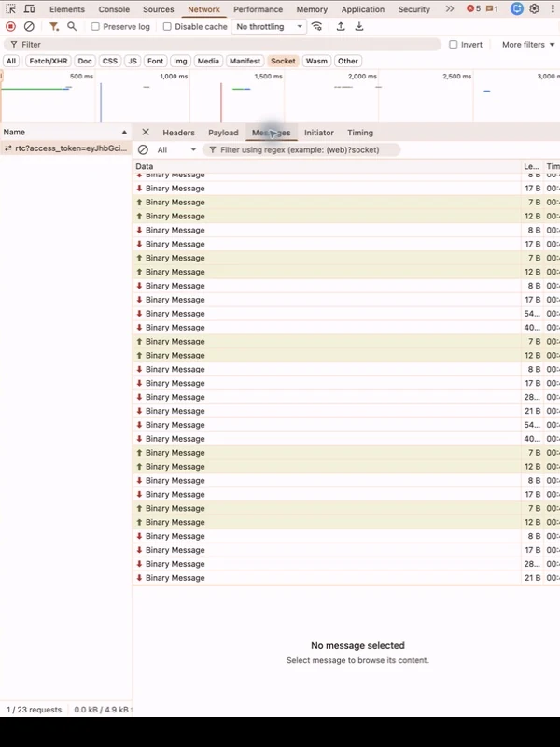Toggle the All resource type filter
The height and width of the screenshot is (747, 560).
click(x=11, y=61)
